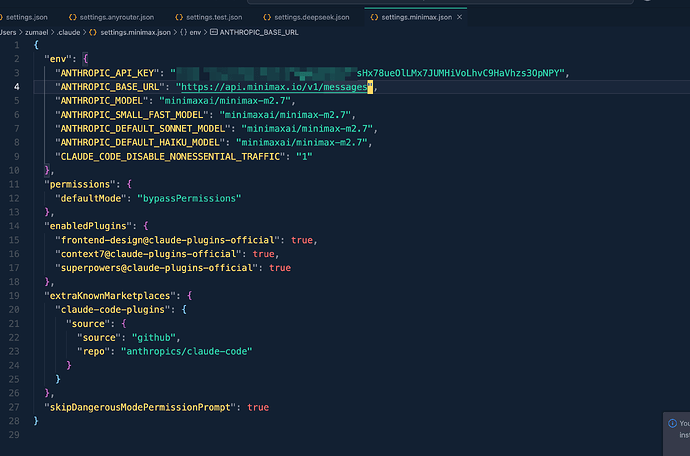Switch to the settings.json tab
The width and height of the screenshot is (690, 456).
(x=26, y=17)
